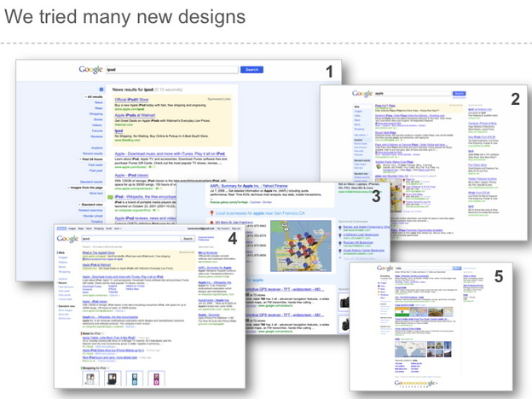Click first iPod shopping thumbnail in design 4

tap(90, 379)
